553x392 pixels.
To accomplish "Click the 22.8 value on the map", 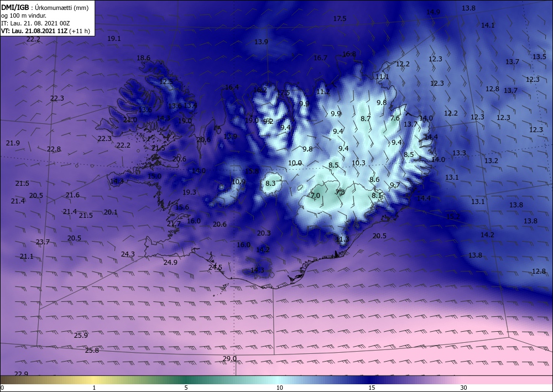I will point(54,149).
